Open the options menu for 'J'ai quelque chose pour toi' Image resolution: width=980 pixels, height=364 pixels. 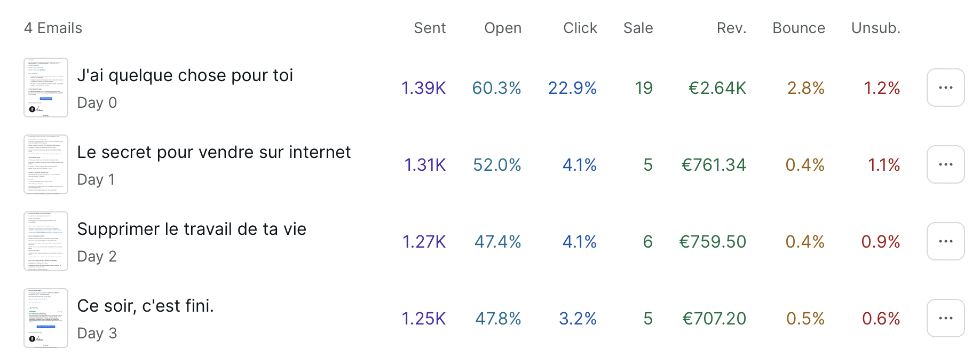(945, 88)
